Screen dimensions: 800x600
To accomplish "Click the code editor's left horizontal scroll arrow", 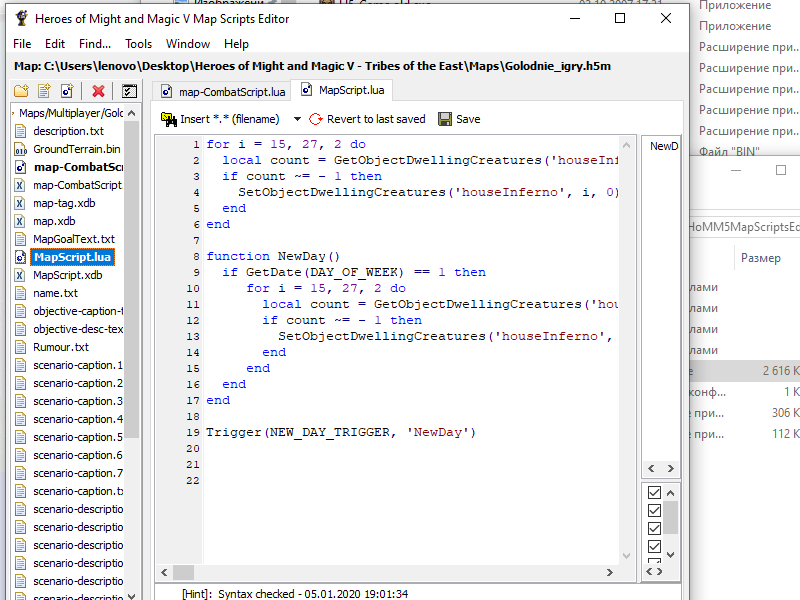I will pyautogui.click(x=164, y=572).
